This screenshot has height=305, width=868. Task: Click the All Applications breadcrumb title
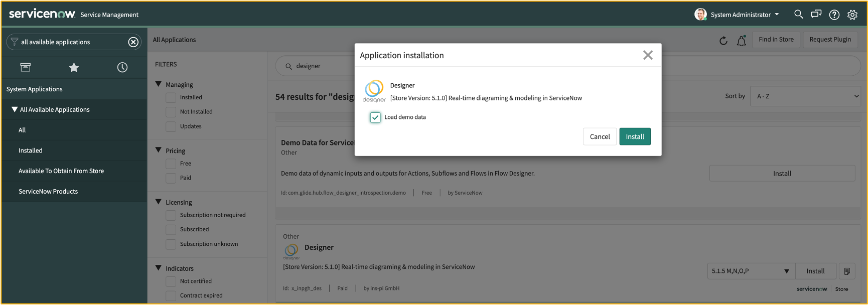(x=174, y=40)
